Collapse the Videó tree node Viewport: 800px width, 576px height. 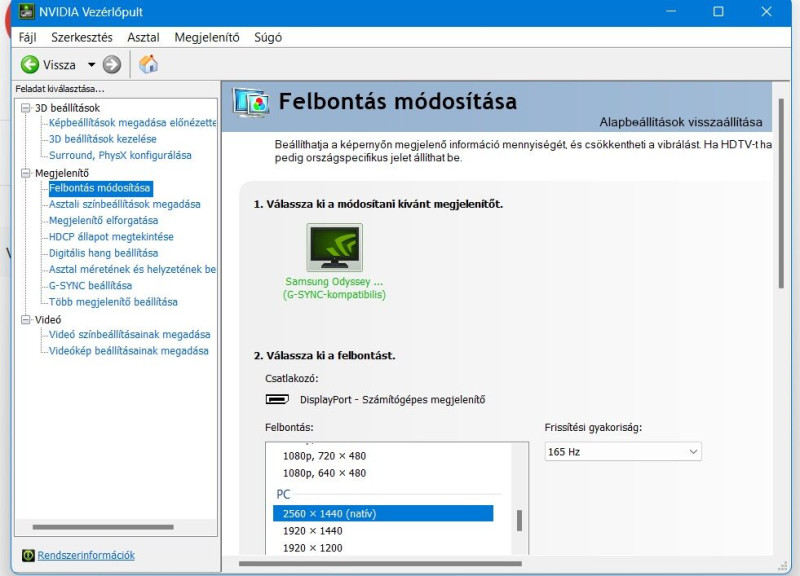tap(26, 319)
